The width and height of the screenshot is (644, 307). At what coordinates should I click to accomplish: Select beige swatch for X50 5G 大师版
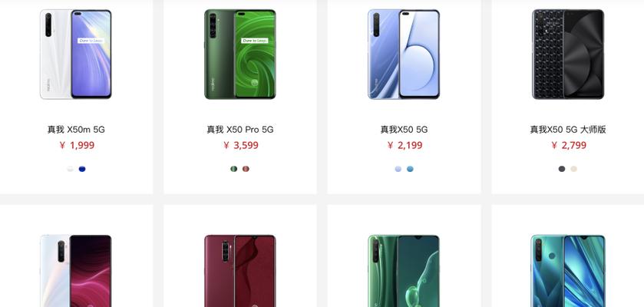(x=574, y=169)
